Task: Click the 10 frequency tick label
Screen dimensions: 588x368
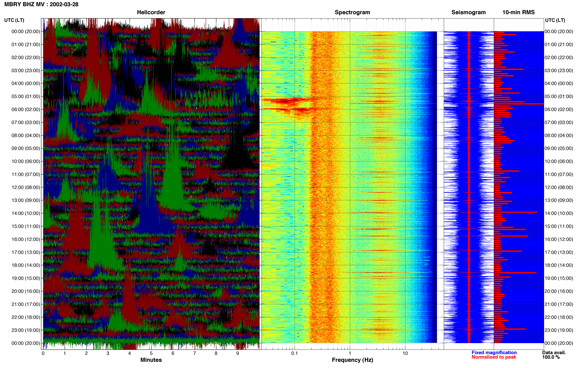Action: pos(405,353)
